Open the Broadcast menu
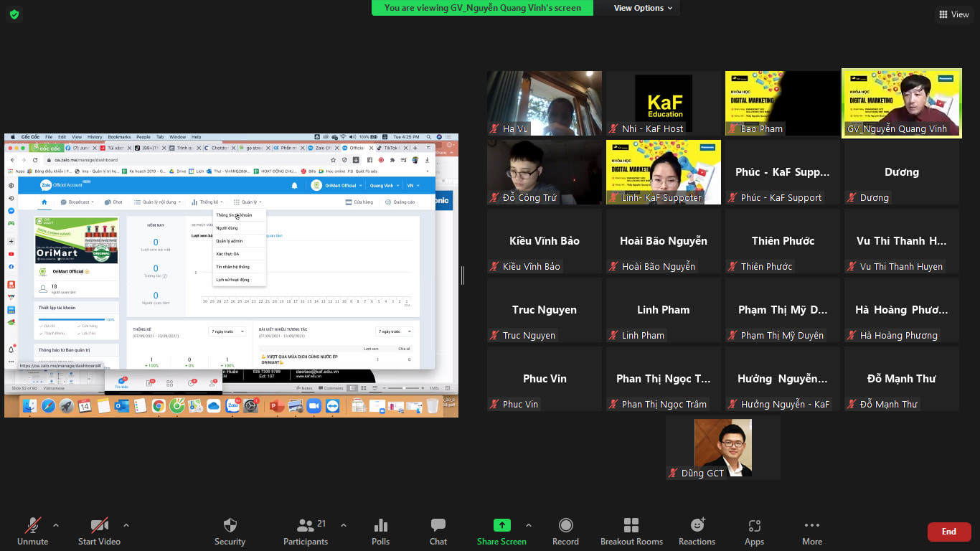The width and height of the screenshot is (980, 551). pyautogui.click(x=78, y=202)
